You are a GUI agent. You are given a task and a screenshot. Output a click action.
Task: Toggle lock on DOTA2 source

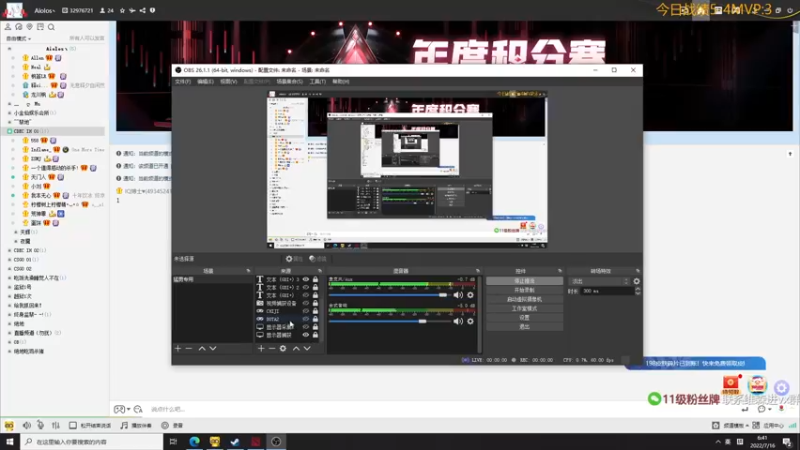tap(315, 319)
